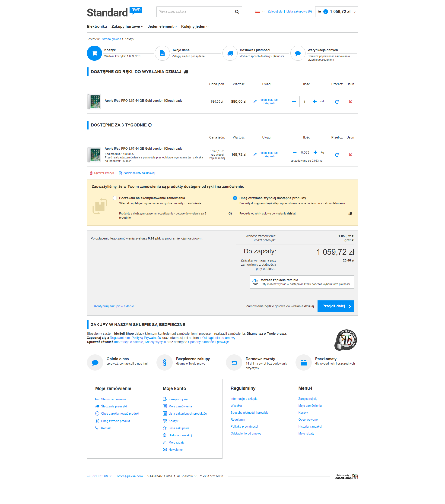Click Chcę zareklamować produkt link
This screenshot has width=445, height=504.
click(120, 413)
